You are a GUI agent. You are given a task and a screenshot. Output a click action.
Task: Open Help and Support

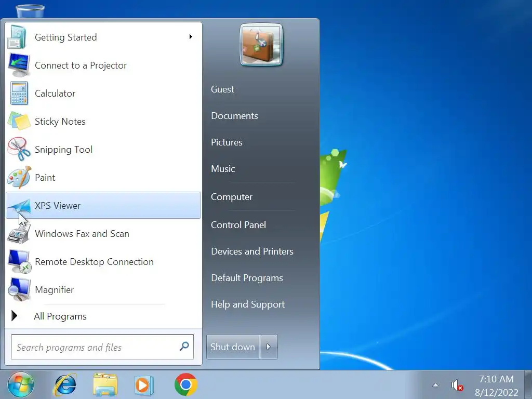point(248,304)
